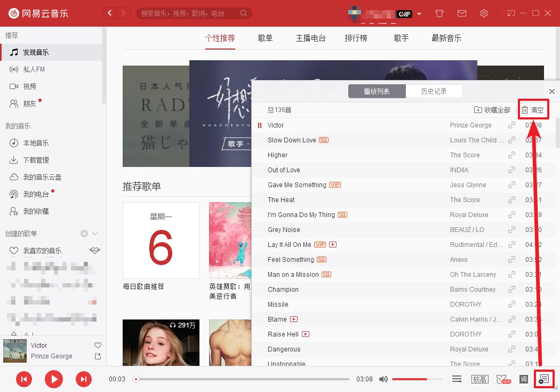This screenshot has height=392, width=560.
Task: Click the music search input field
Action: (189, 13)
